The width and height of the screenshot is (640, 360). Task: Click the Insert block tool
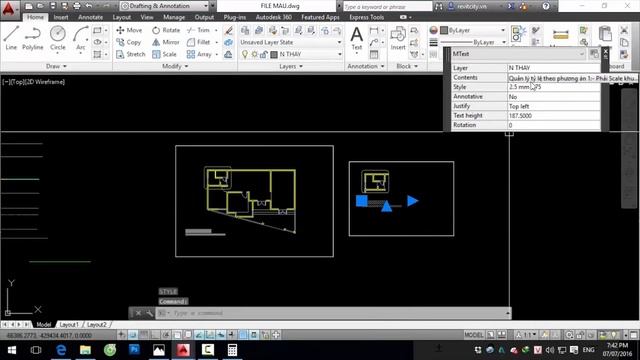click(x=398, y=38)
